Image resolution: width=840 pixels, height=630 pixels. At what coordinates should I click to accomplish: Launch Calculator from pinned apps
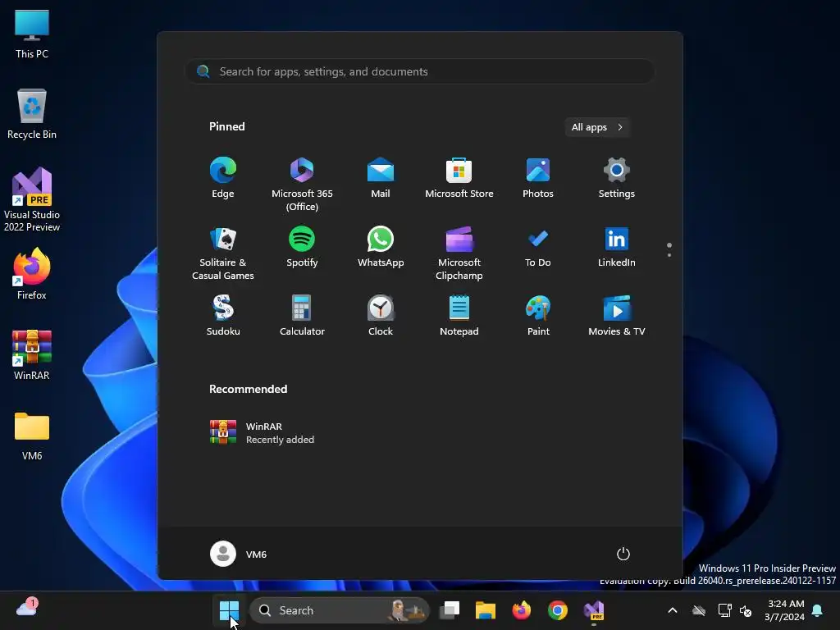pyautogui.click(x=302, y=316)
